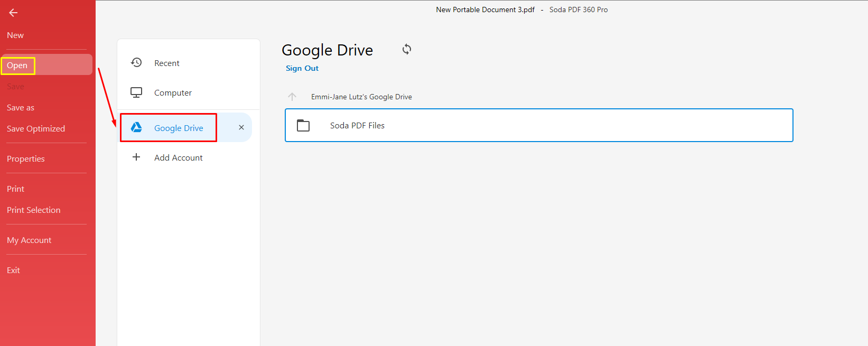Screen dimensions: 868x346
Task: Click Print in the sidebar menu
Action: click(15, 189)
